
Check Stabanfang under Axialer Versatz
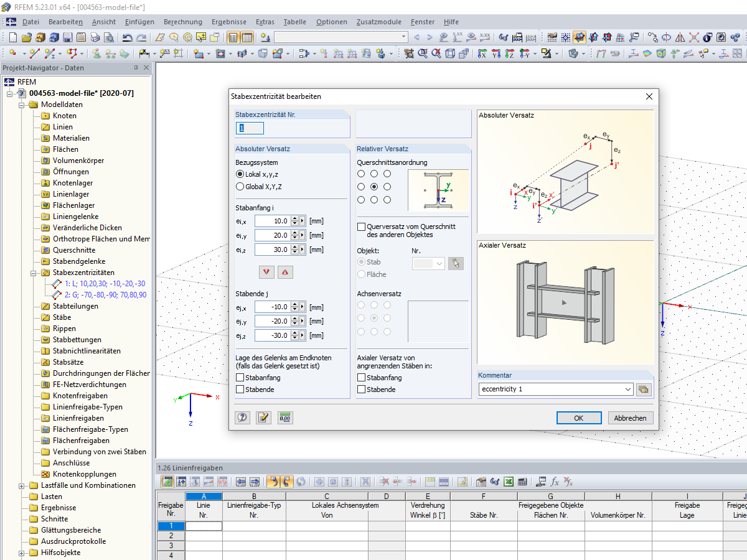point(362,378)
